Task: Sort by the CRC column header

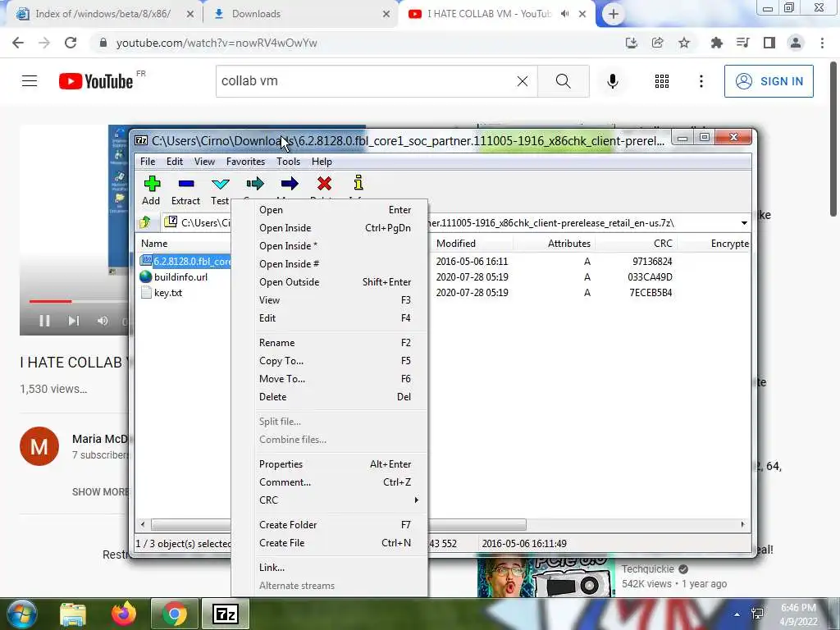Action: [x=636, y=243]
